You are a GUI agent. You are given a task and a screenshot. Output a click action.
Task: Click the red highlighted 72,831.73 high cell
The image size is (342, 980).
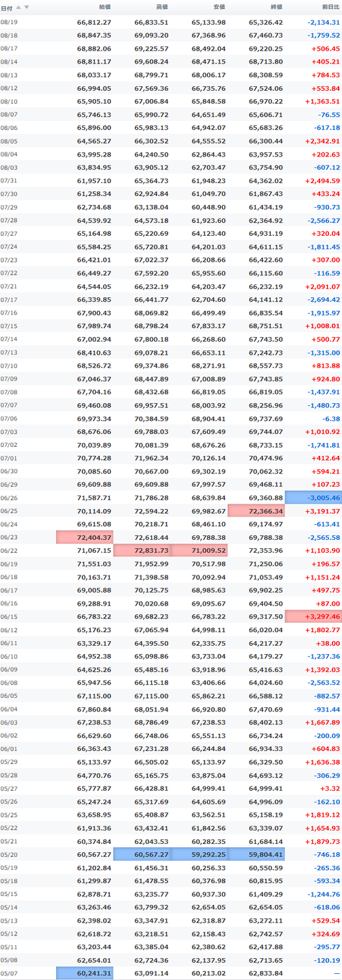(142, 549)
